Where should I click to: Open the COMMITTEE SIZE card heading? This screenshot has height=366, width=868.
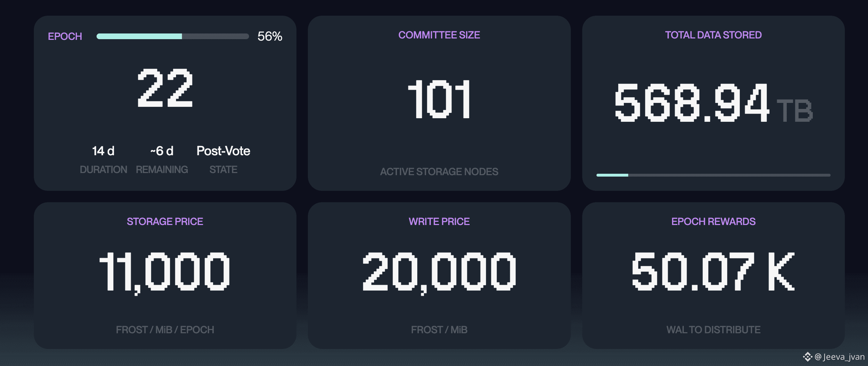tap(439, 35)
